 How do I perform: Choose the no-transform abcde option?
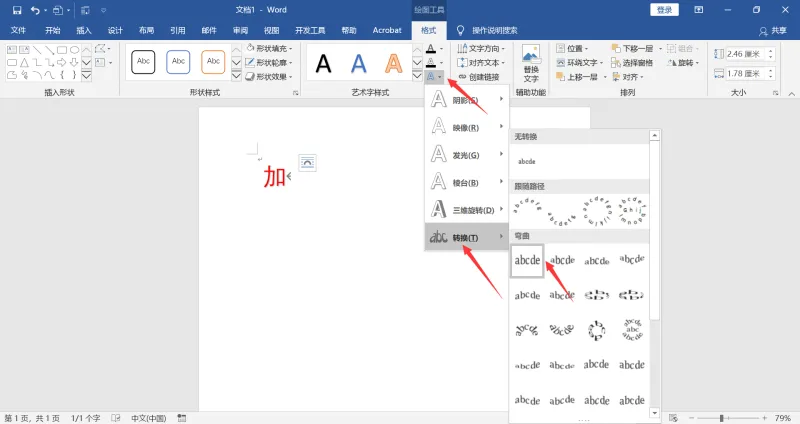527,161
